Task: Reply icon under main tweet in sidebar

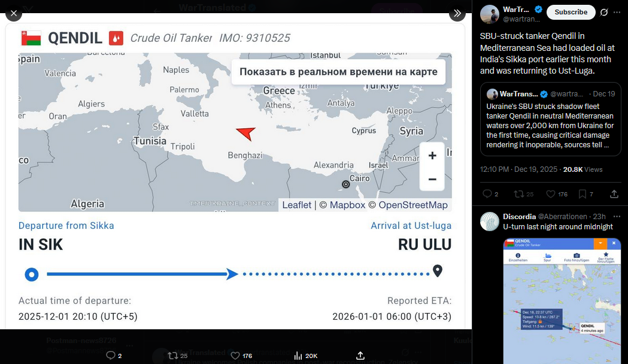Action: [487, 194]
